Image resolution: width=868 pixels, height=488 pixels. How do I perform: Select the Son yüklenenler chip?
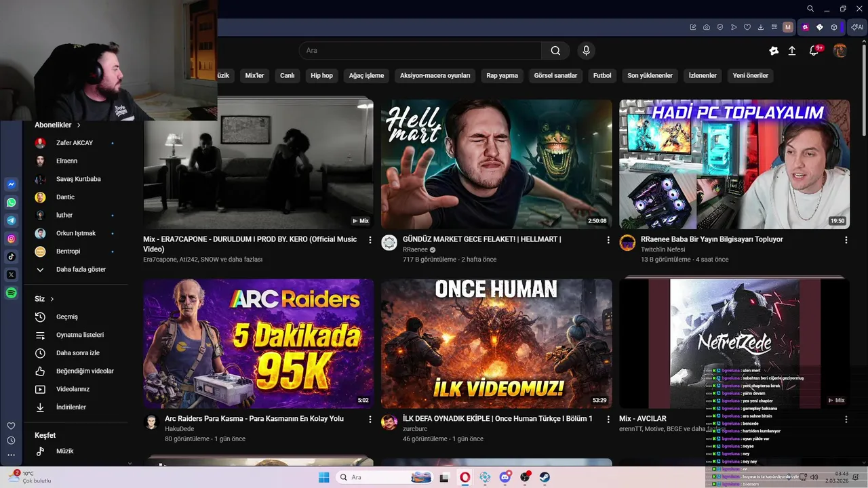pyautogui.click(x=650, y=76)
